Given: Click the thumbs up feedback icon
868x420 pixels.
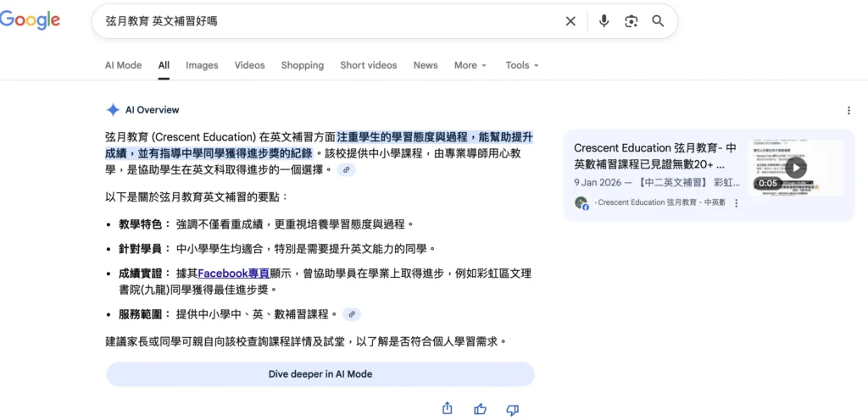Looking at the screenshot, I should coord(480,410).
